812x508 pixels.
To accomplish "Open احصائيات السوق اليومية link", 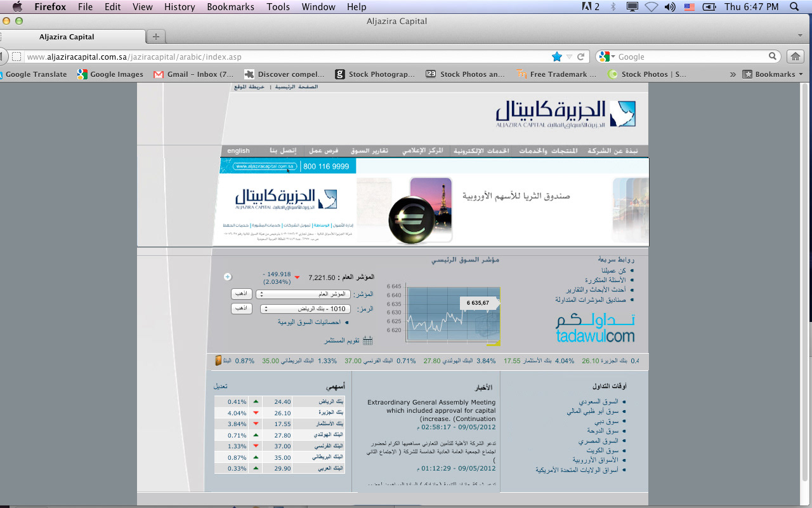I will pyautogui.click(x=309, y=322).
